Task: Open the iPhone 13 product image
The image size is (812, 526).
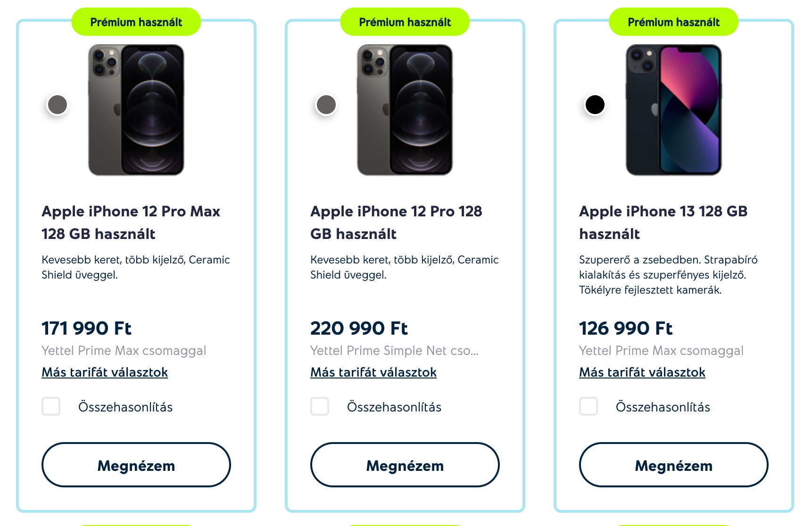Action: tap(673, 110)
